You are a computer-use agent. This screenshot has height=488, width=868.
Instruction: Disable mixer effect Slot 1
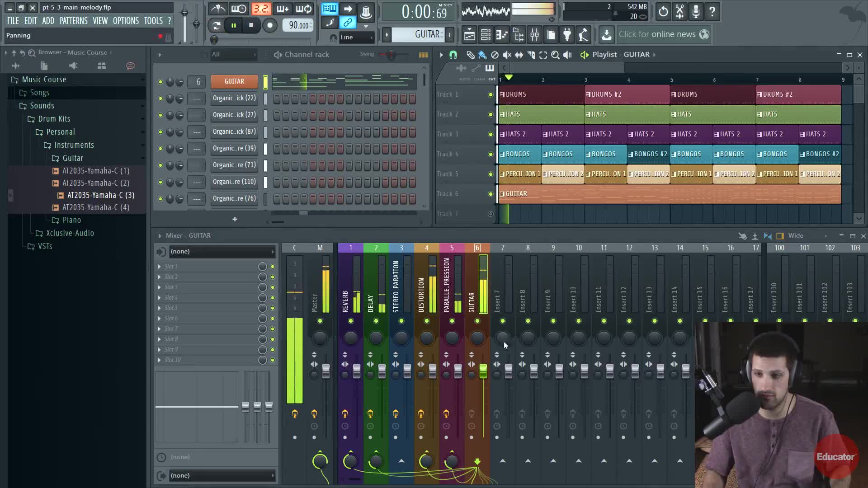point(273,267)
